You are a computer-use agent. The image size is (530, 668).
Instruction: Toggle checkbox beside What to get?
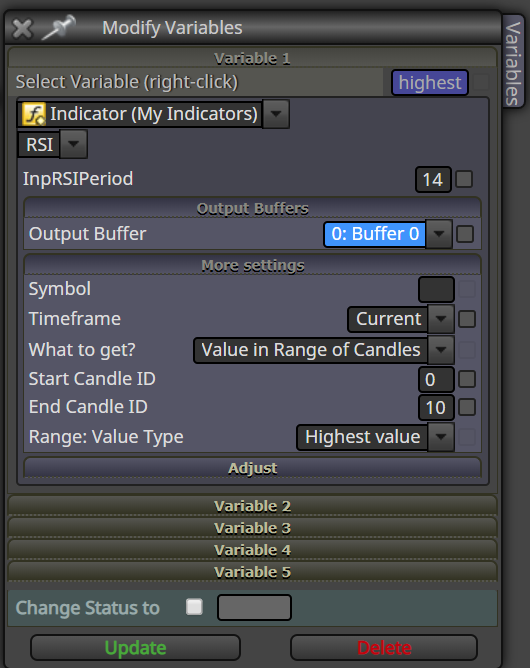[x=467, y=350]
